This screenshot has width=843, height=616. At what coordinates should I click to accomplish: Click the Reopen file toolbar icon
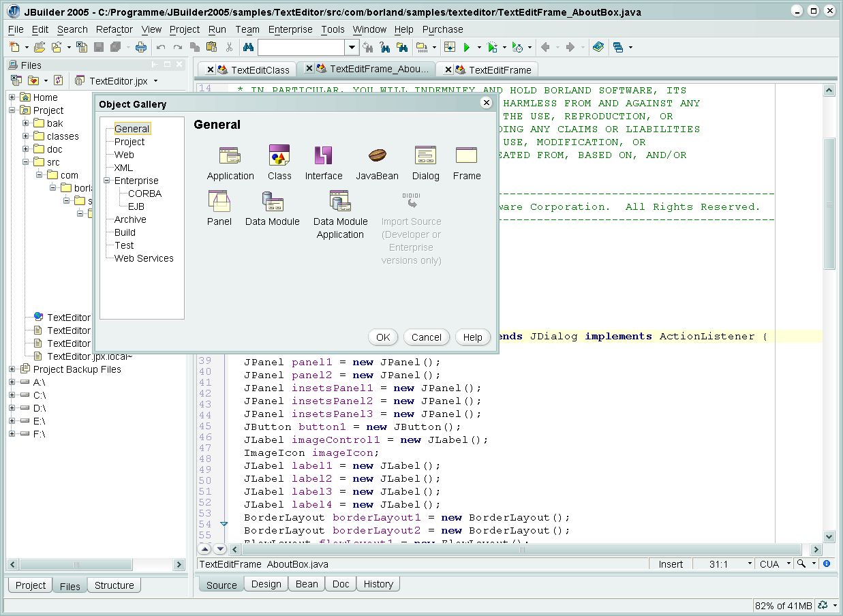click(x=57, y=47)
